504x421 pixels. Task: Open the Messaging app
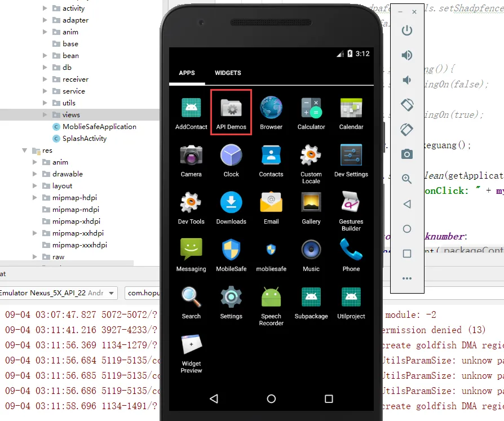click(x=191, y=255)
